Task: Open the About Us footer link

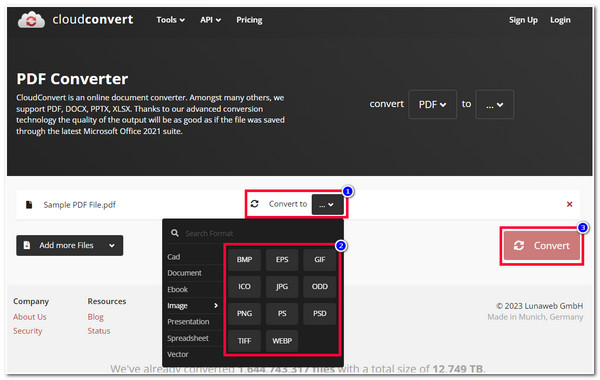Action: (29, 317)
